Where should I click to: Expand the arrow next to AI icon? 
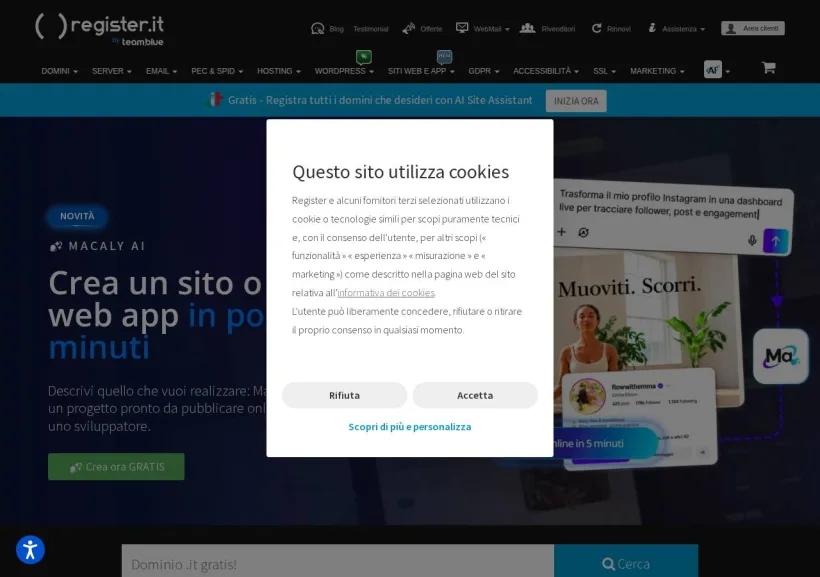(x=727, y=72)
